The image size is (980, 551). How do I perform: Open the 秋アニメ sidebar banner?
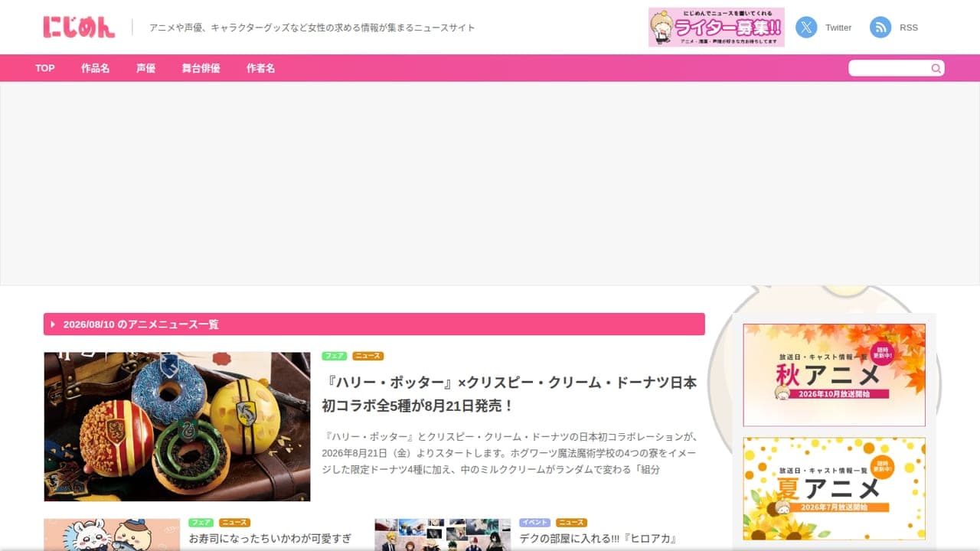pos(834,375)
